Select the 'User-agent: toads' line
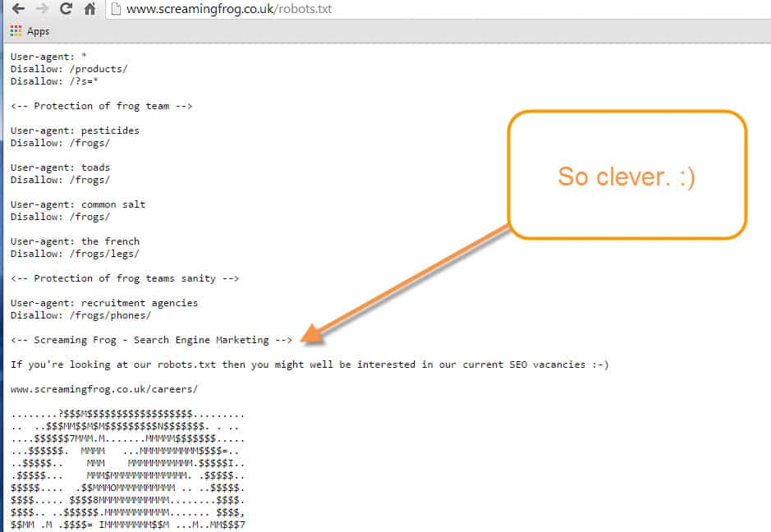Screen dimensions: 771x532 [x=60, y=167]
